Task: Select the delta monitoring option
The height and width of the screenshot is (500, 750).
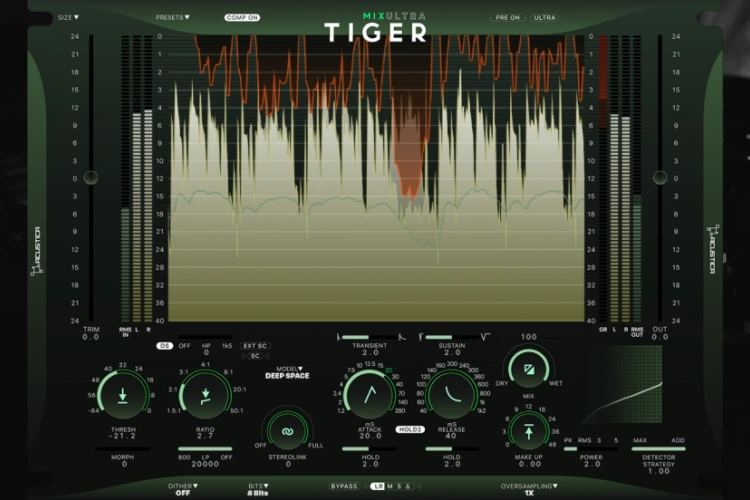Action: (408, 486)
